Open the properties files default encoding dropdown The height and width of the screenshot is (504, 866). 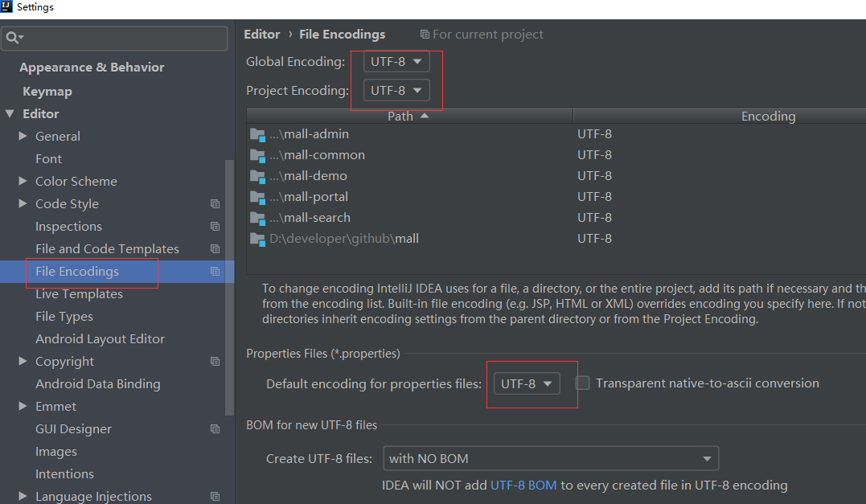(x=527, y=384)
